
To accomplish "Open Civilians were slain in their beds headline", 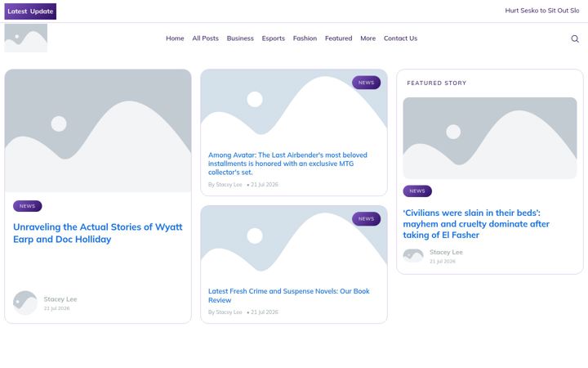I will [476, 224].
